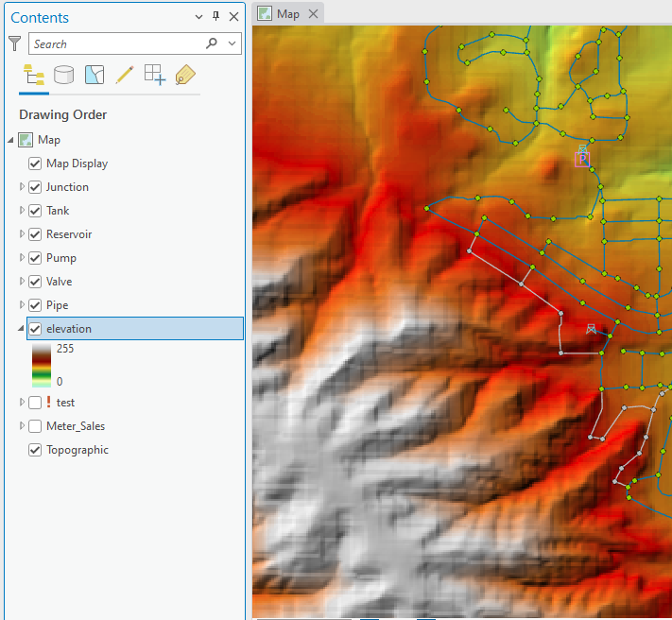Select the Junction layer name
Screen dimensions: 672x620
(x=68, y=187)
